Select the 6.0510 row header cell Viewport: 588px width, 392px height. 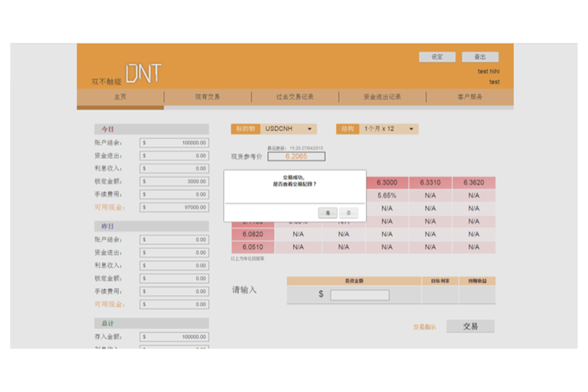(253, 247)
